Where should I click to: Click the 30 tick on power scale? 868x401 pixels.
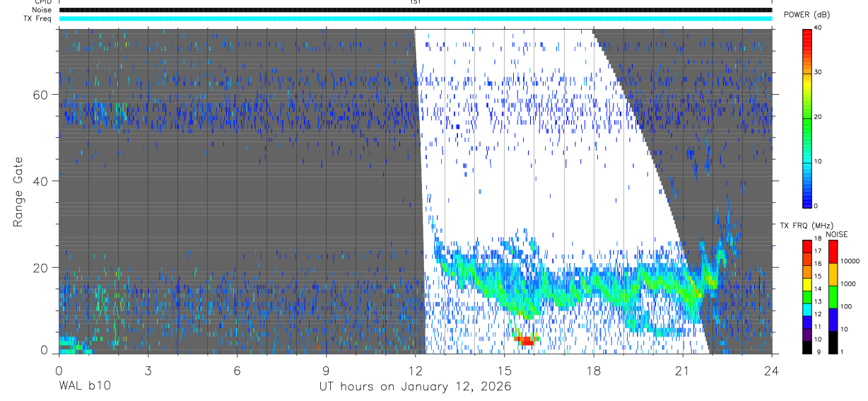[817, 72]
